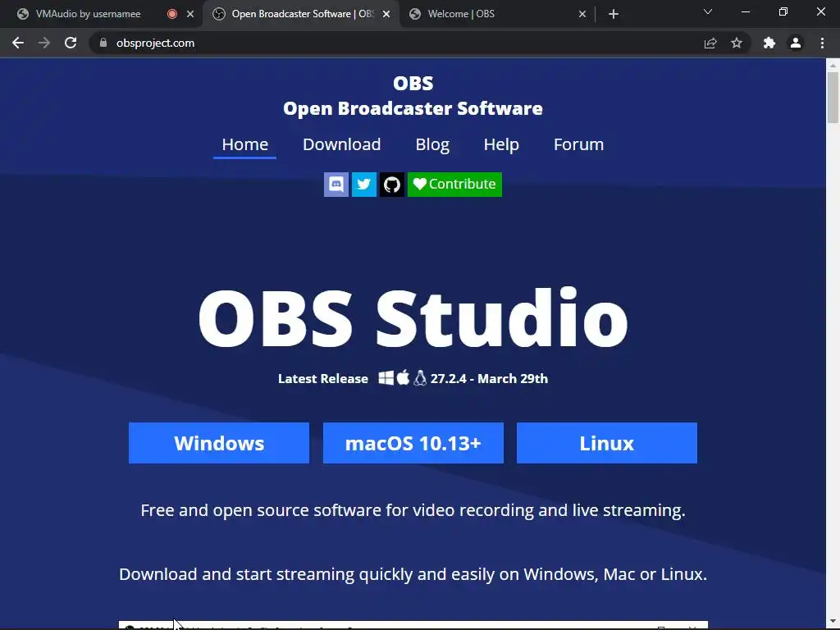The height and width of the screenshot is (630, 840).
Task: Bookmark this page with the star icon
Action: 737,43
